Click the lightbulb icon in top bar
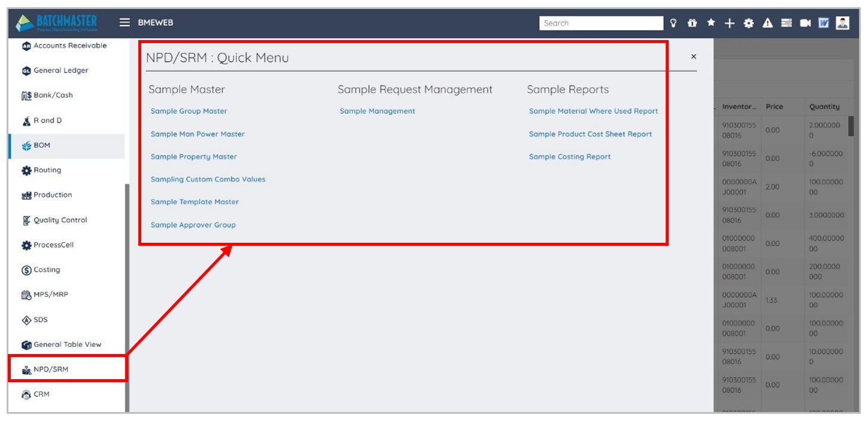Screen dimensions: 868x424 (673, 23)
